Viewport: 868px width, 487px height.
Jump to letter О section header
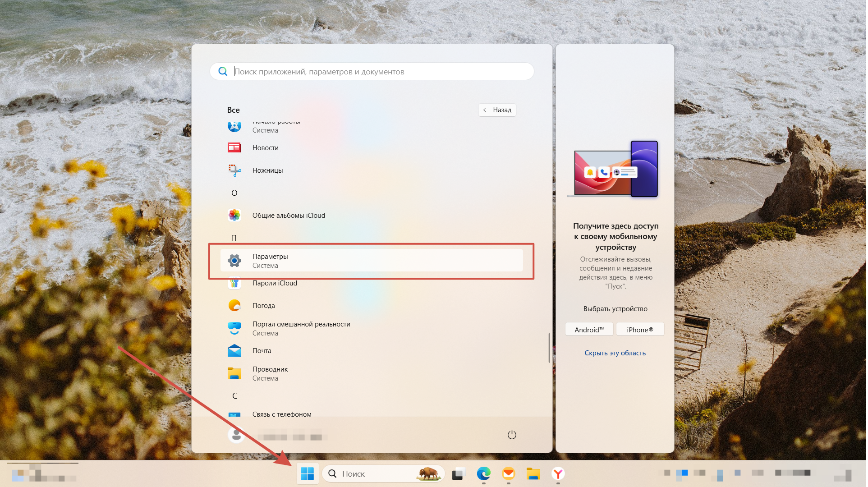click(234, 193)
